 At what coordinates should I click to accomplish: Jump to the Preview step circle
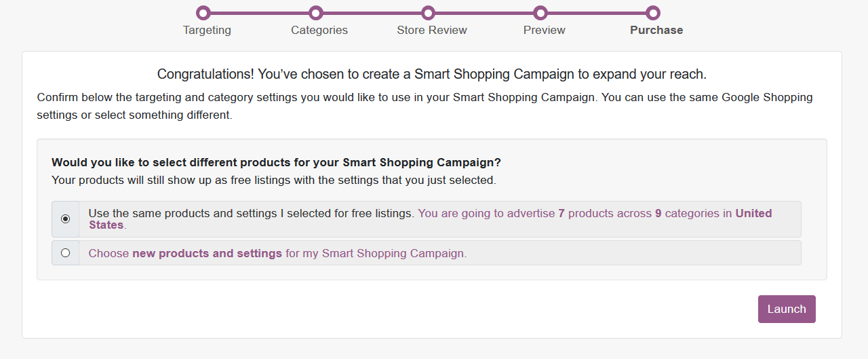pyautogui.click(x=540, y=13)
